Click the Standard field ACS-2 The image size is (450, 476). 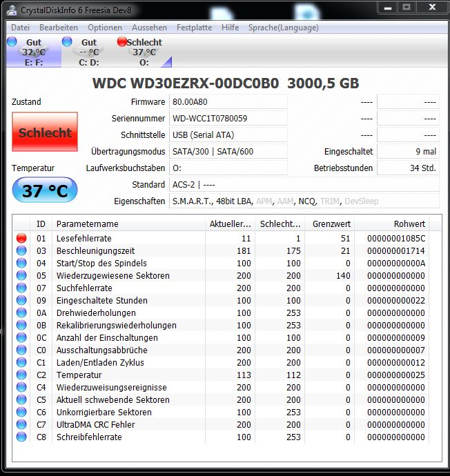(304, 185)
